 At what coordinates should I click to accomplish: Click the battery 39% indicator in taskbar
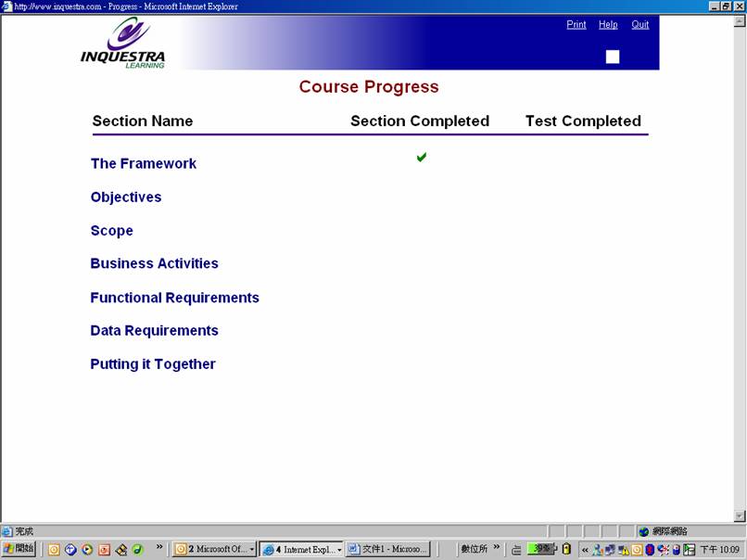click(x=541, y=549)
